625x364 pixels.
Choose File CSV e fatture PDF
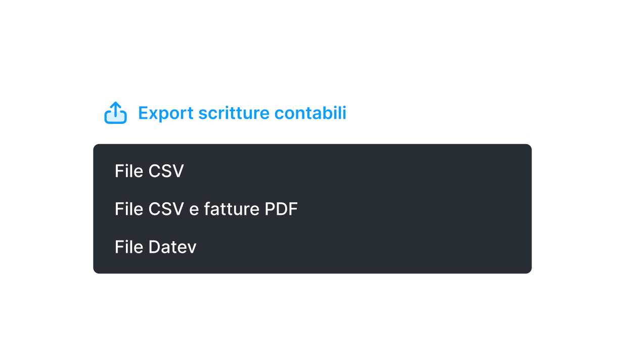pyautogui.click(x=312, y=209)
